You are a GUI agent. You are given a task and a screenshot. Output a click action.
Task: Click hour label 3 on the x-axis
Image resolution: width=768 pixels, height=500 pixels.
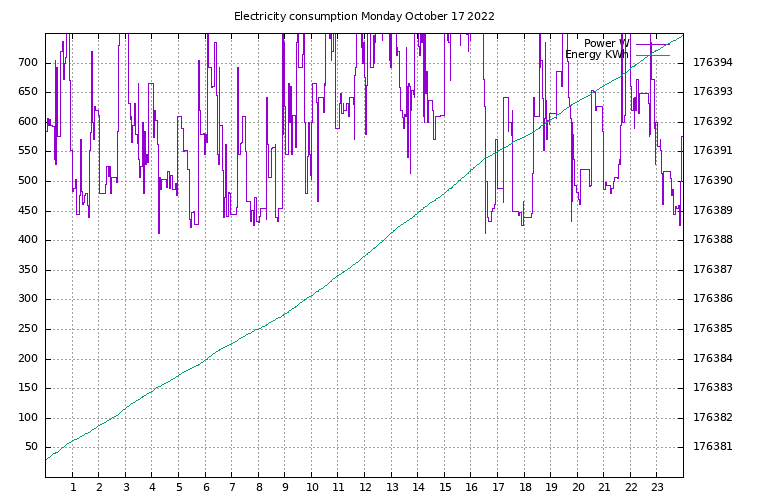pyautogui.click(x=126, y=488)
